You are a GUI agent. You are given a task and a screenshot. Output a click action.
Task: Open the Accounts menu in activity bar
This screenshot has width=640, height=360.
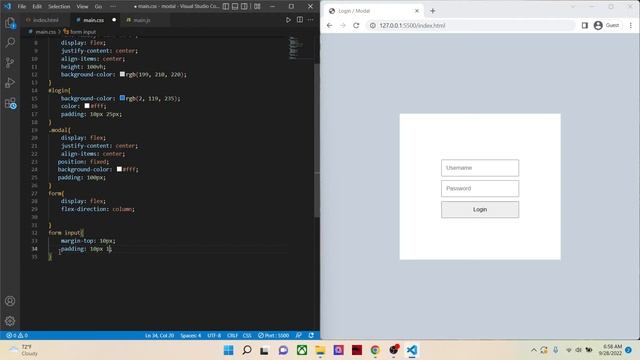click(10, 301)
